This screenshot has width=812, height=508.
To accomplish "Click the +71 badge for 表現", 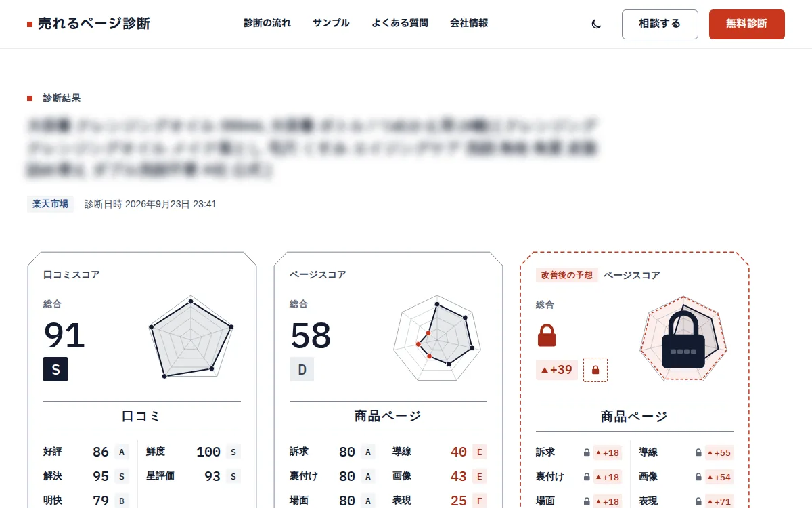I will coord(719,501).
